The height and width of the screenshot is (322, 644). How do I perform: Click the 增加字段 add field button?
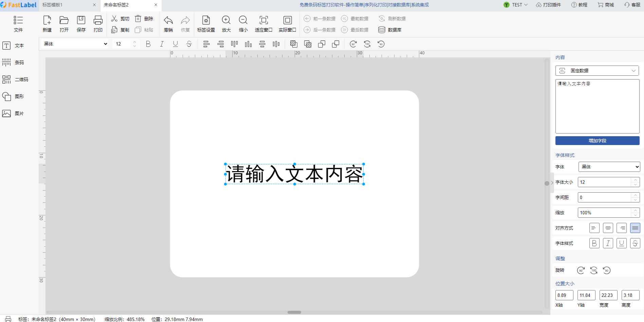point(597,141)
